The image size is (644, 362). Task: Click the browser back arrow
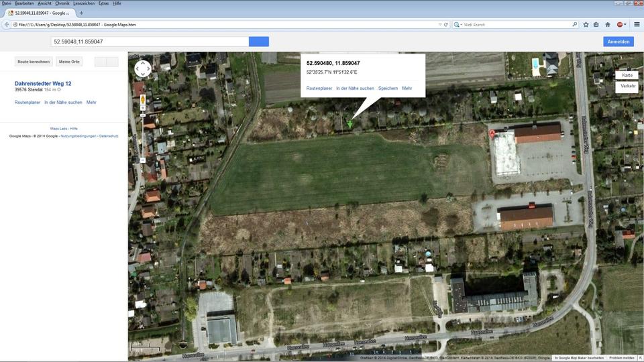pos(7,24)
